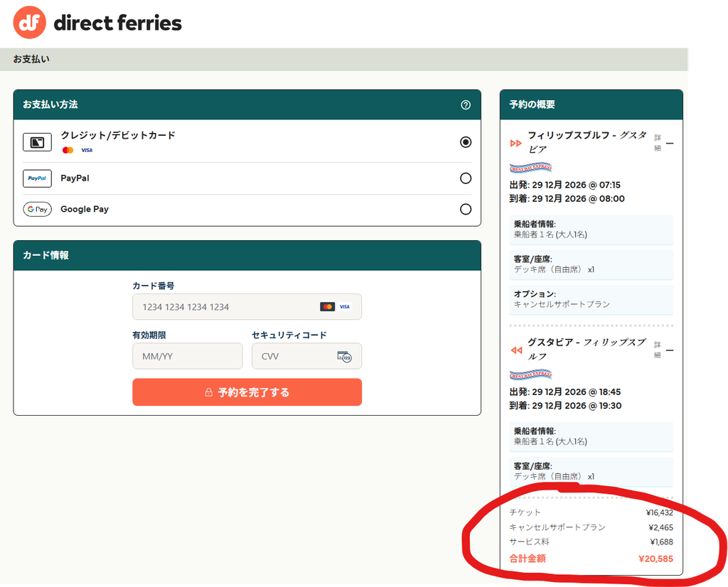Viewport: 728px width, 587px height.
Task: Focus the 有効期限 MM/YY field
Action: click(188, 356)
